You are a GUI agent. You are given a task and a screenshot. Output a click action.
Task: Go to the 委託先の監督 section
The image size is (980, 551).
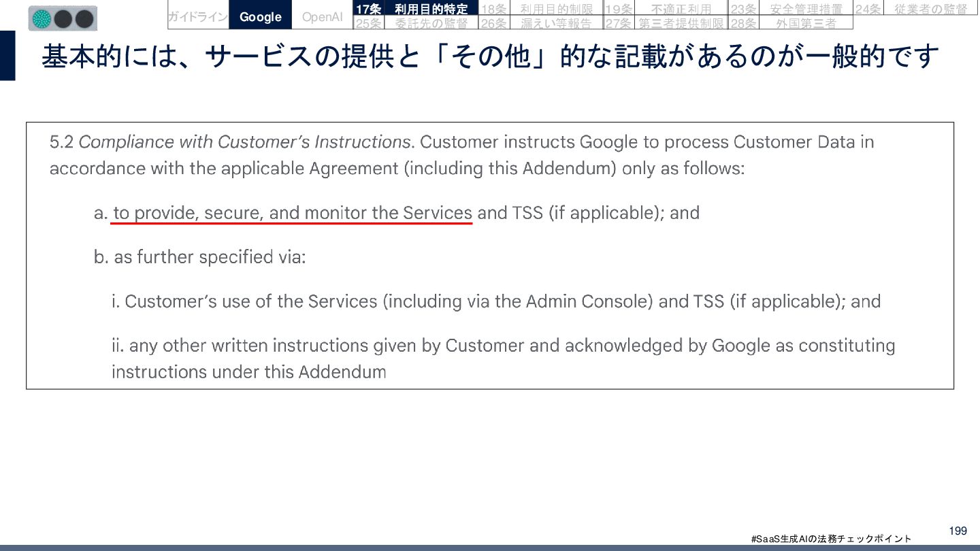431,23
